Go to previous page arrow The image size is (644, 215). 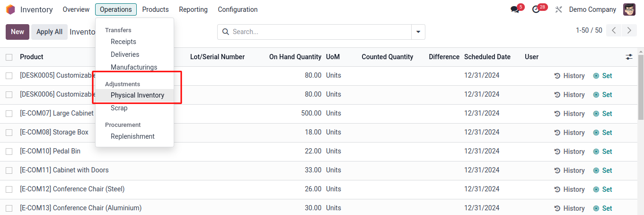click(x=614, y=30)
